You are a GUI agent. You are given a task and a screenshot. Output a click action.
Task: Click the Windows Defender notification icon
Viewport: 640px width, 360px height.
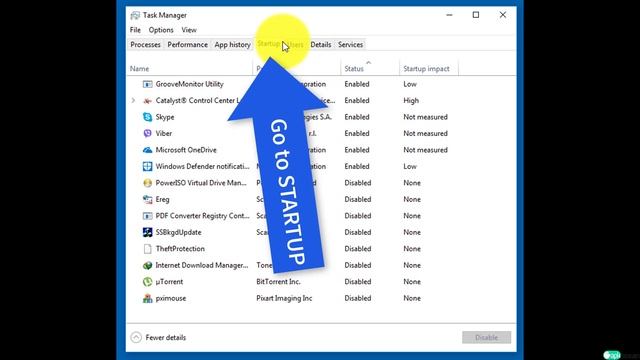pyautogui.click(x=147, y=167)
